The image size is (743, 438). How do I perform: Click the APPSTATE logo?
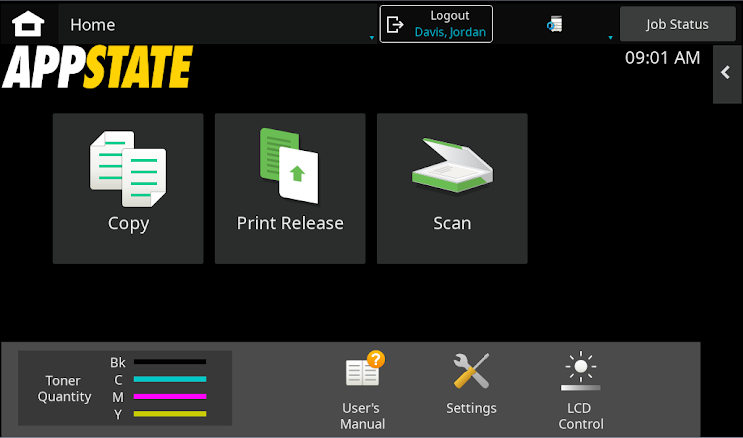98,67
